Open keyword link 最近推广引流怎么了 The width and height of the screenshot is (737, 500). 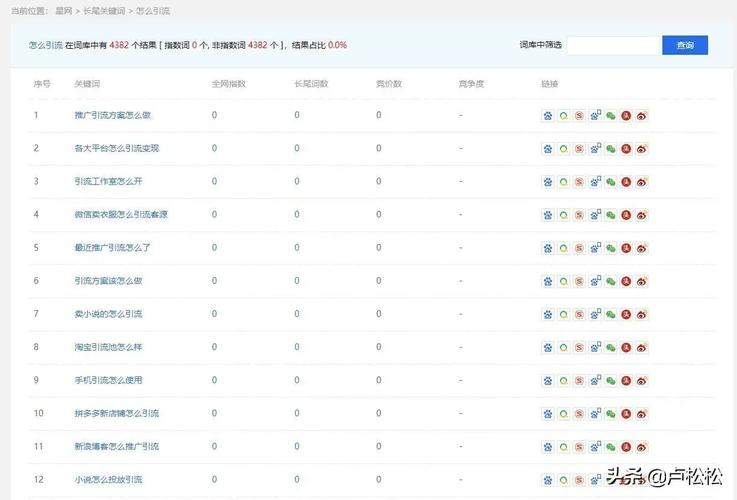pos(112,248)
